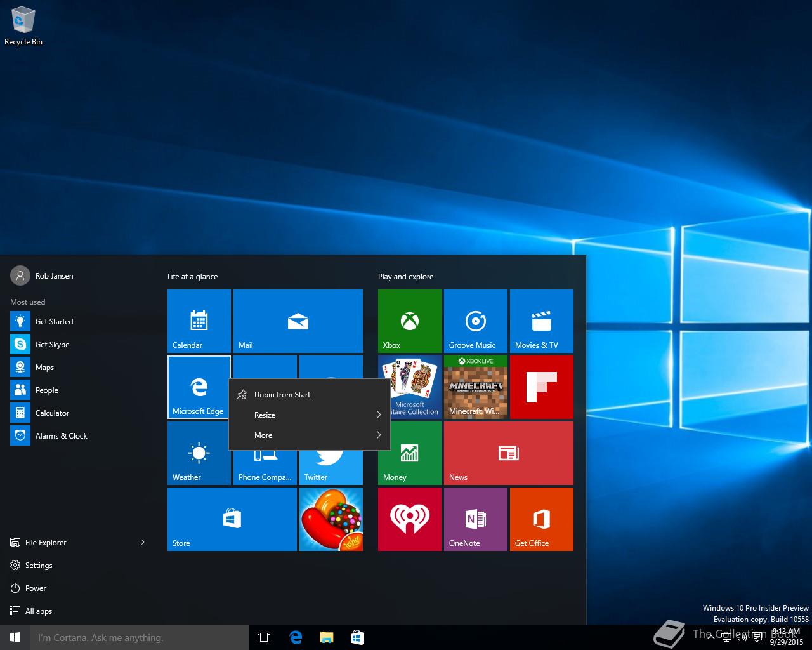Open the Weather tile
The height and width of the screenshot is (650, 812).
(199, 453)
